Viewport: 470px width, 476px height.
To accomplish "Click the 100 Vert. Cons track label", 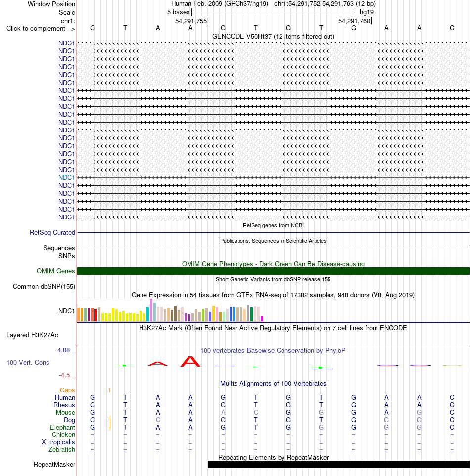I will pos(28,362).
